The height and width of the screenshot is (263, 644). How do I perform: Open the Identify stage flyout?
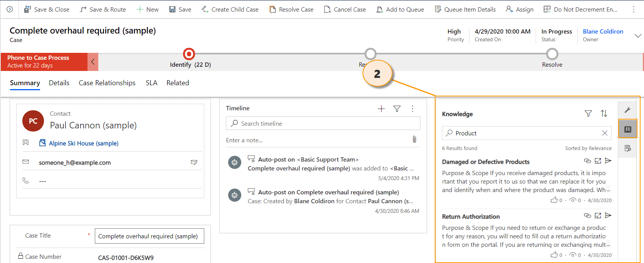[x=189, y=54]
